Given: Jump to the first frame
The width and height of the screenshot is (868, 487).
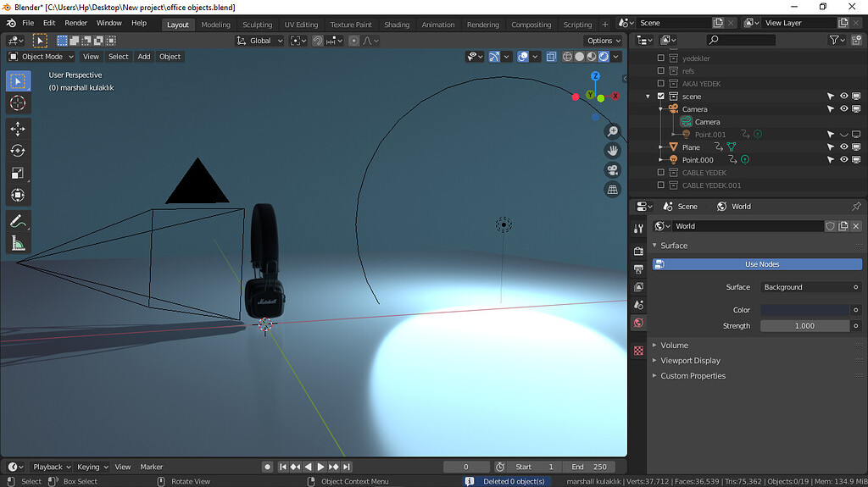Looking at the screenshot, I should tap(283, 467).
